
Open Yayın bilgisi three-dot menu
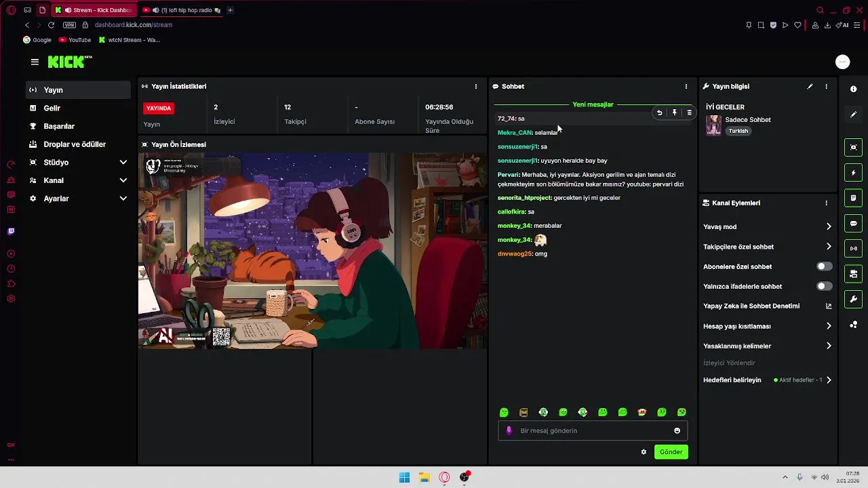pos(826,87)
